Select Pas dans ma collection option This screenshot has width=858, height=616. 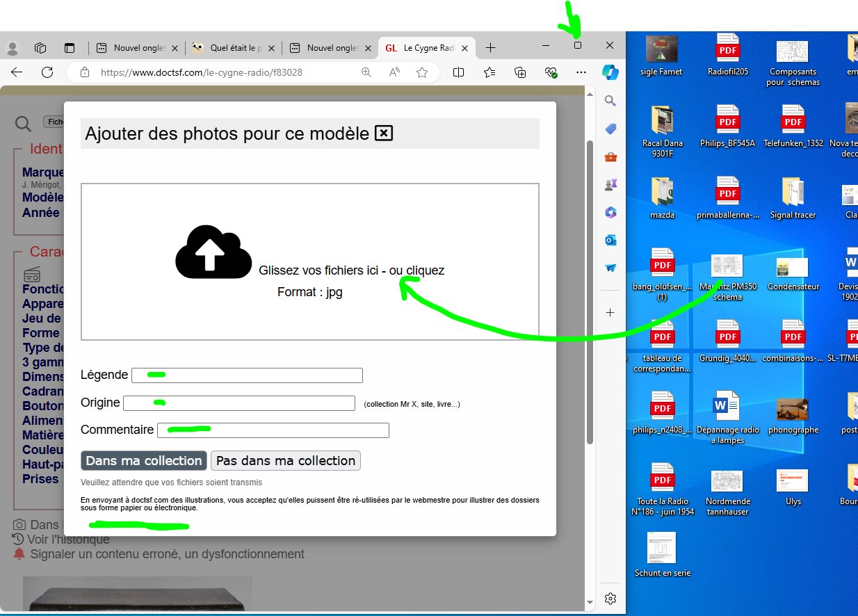click(286, 460)
